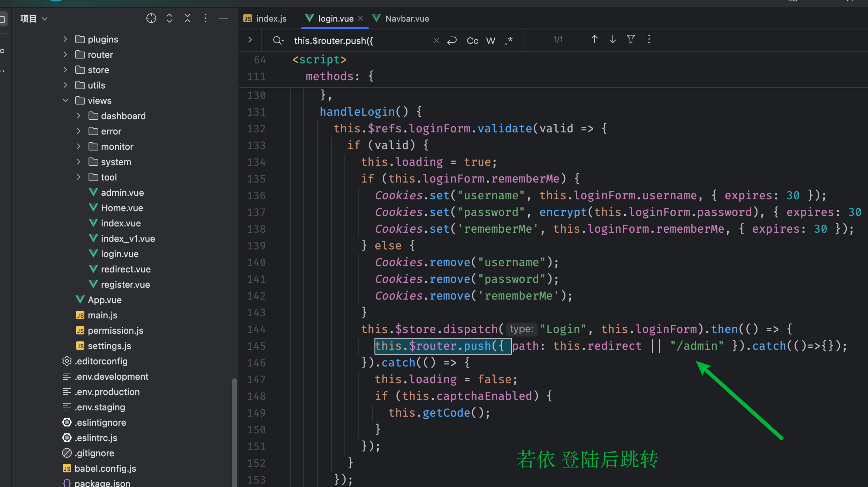The width and height of the screenshot is (868, 487).
Task: Toggle Regex (.*) search option
Action: point(509,41)
